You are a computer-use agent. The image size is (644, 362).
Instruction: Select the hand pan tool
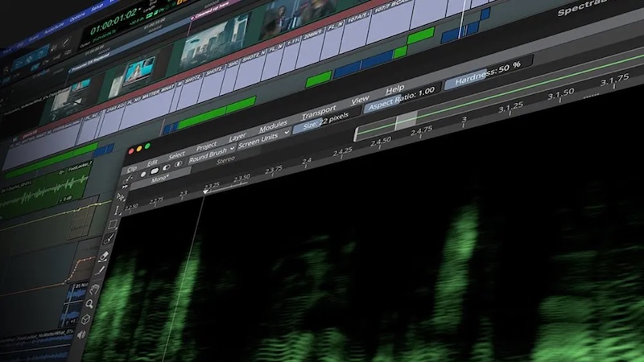coord(94,289)
